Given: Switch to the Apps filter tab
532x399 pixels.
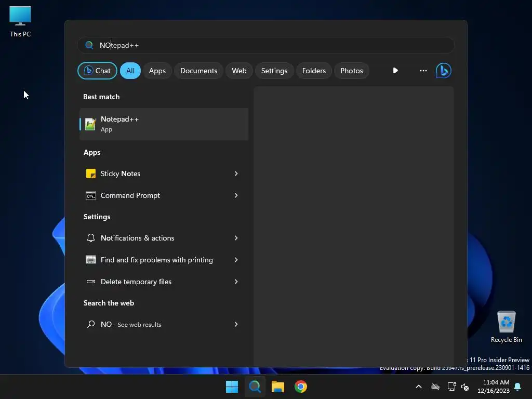Looking at the screenshot, I should [x=157, y=71].
